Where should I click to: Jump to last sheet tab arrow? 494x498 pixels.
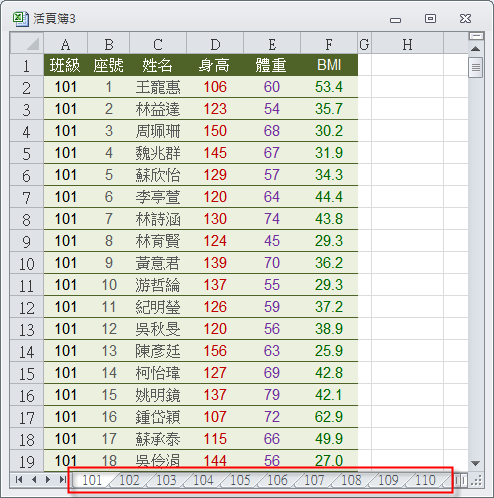click(x=62, y=480)
